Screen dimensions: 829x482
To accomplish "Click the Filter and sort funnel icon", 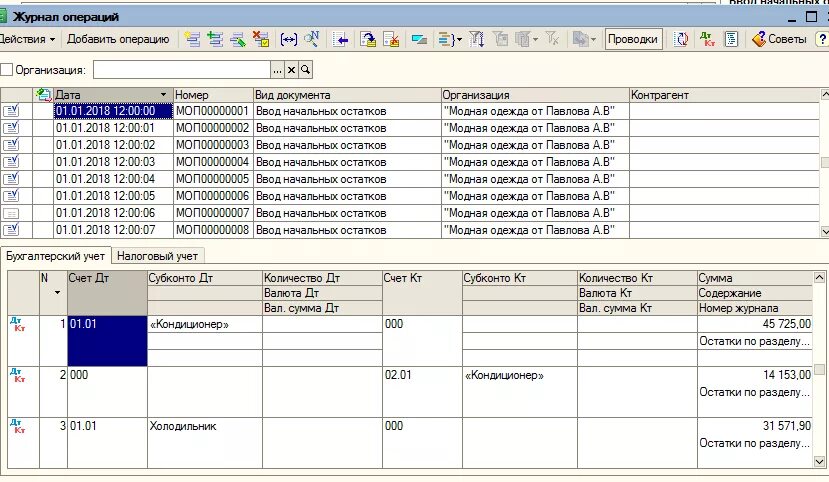I will [x=476, y=39].
